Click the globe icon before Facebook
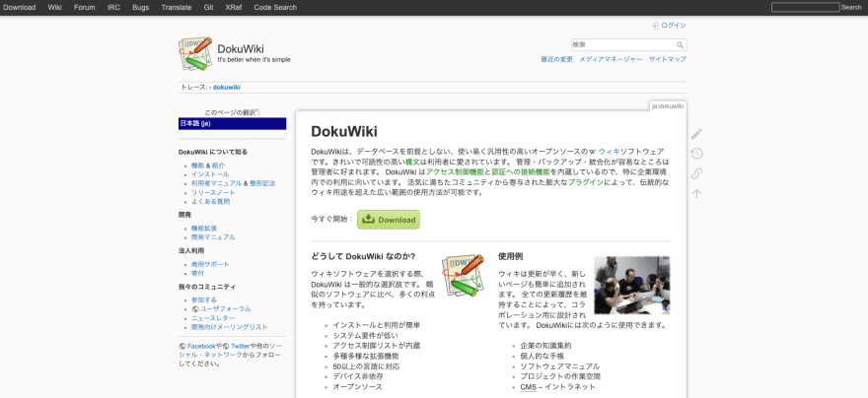The width and height of the screenshot is (868, 398). [x=182, y=346]
